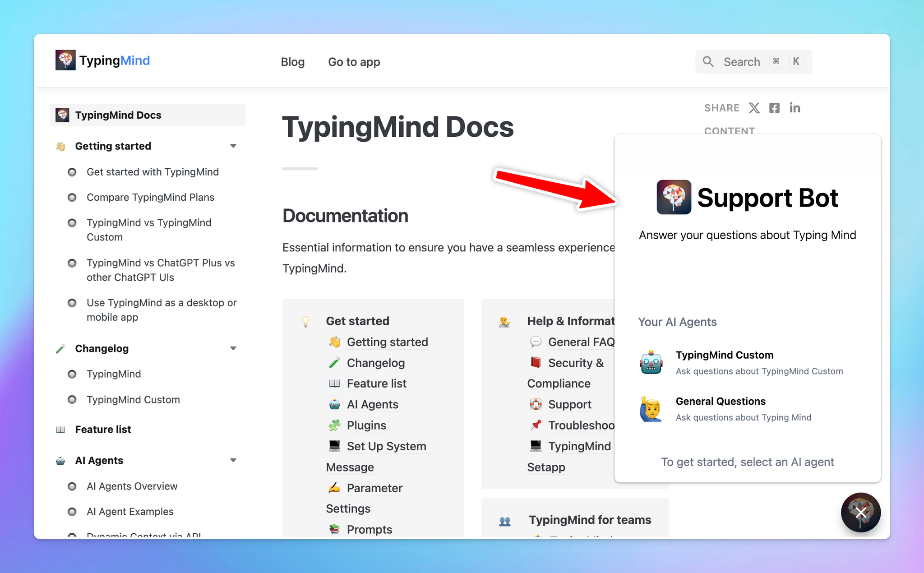Click the Search field
924x573 pixels.
[753, 62]
